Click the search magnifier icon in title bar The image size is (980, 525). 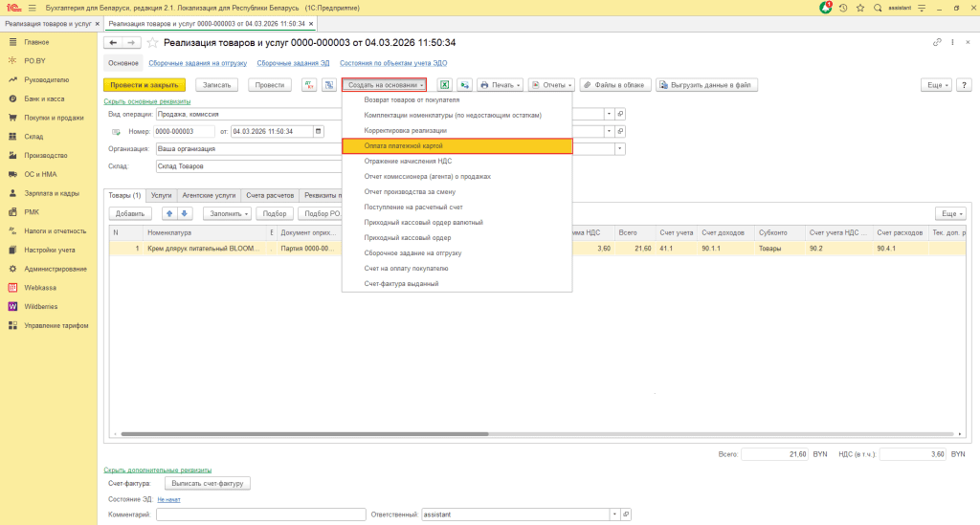[878, 8]
